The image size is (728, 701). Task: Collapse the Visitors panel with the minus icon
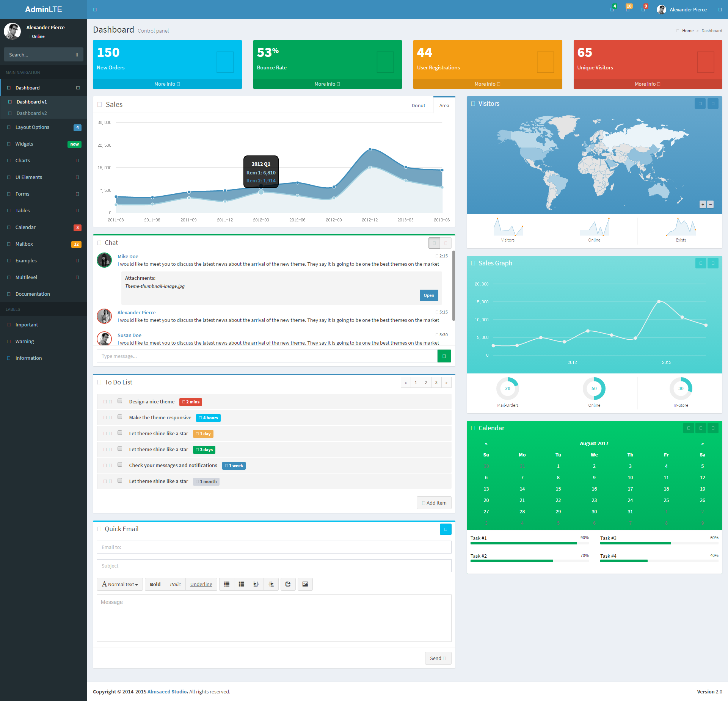point(713,104)
